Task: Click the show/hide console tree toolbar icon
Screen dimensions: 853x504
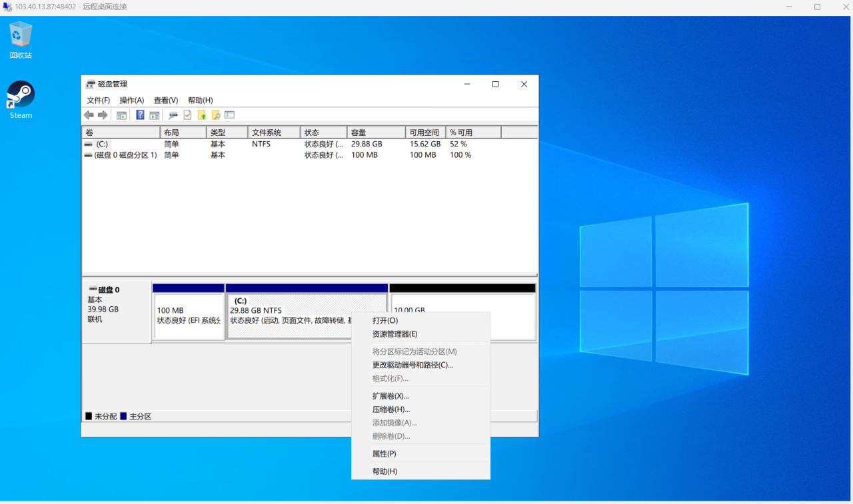Action: coord(121,115)
